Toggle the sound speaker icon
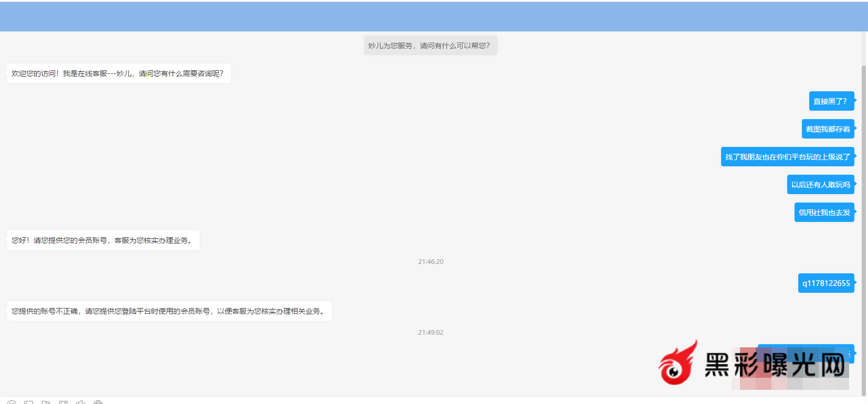868x404 pixels. point(81,402)
